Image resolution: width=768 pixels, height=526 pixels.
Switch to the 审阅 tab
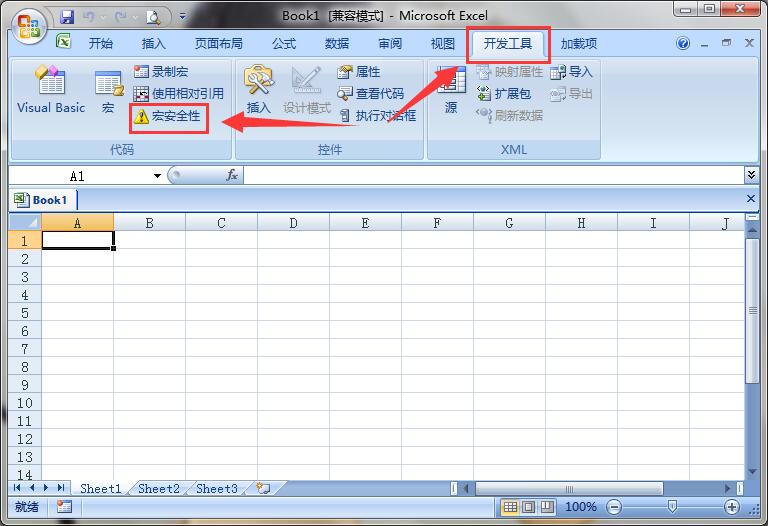[390, 44]
